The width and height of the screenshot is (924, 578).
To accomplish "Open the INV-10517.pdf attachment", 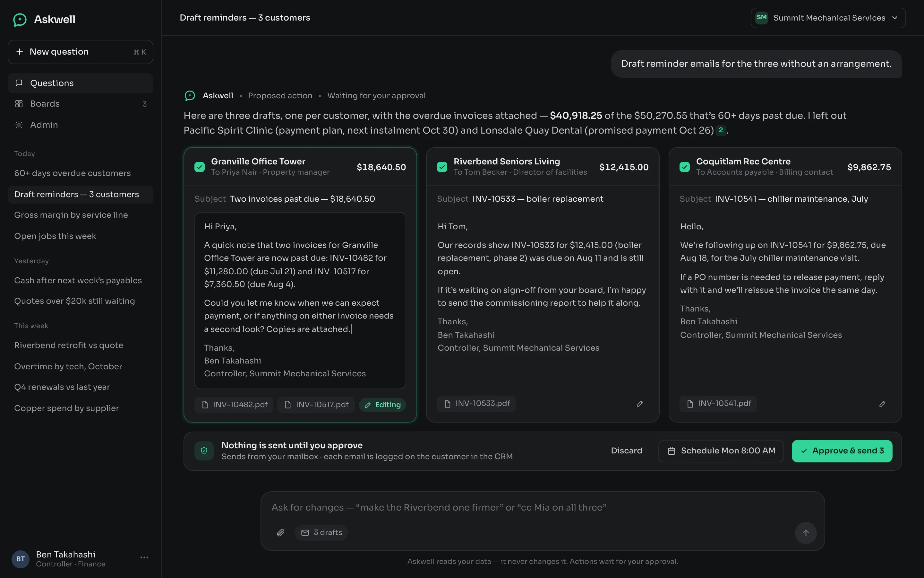I will tap(316, 405).
